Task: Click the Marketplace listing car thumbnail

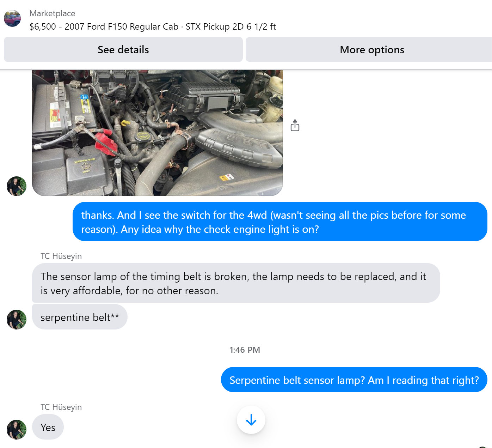Action: tap(12, 18)
